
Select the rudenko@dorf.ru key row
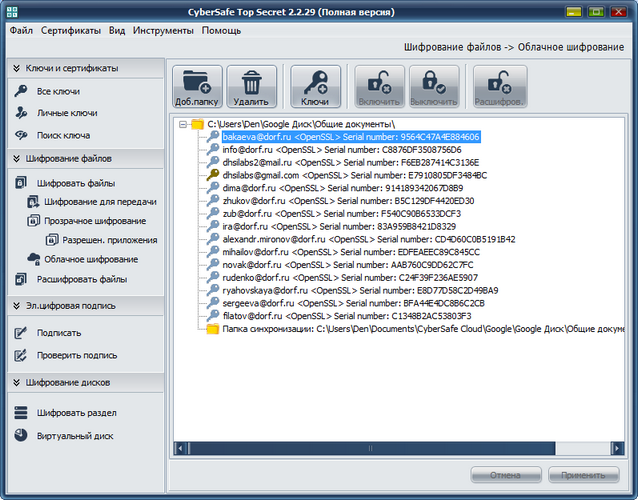tap(350, 277)
